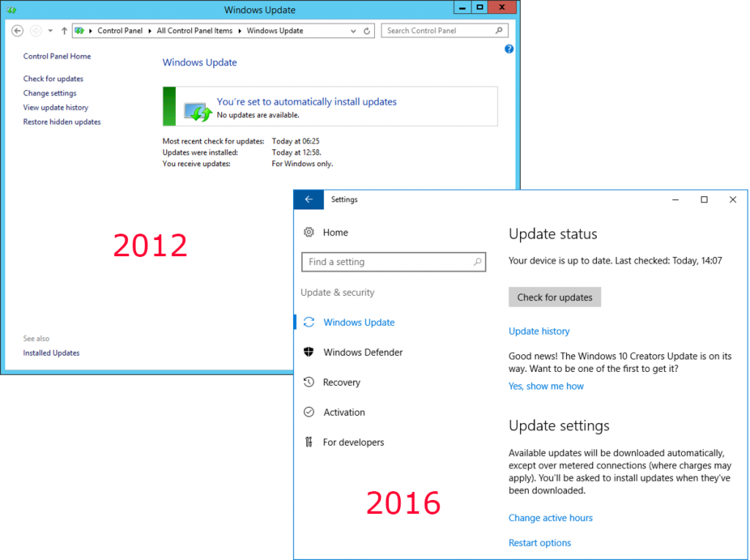
Task: Open the chevron after All Control Panel Items
Action: tap(241, 31)
